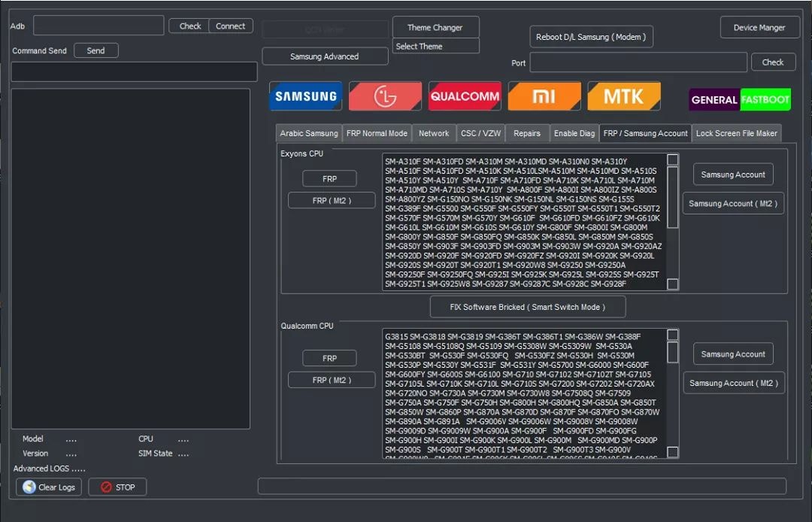
Task: Open the Network tab
Action: tap(434, 133)
